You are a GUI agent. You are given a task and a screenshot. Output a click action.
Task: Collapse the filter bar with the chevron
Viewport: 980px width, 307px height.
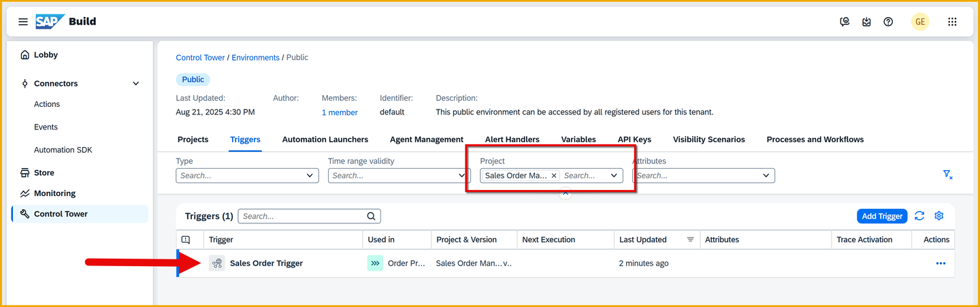coord(565,194)
